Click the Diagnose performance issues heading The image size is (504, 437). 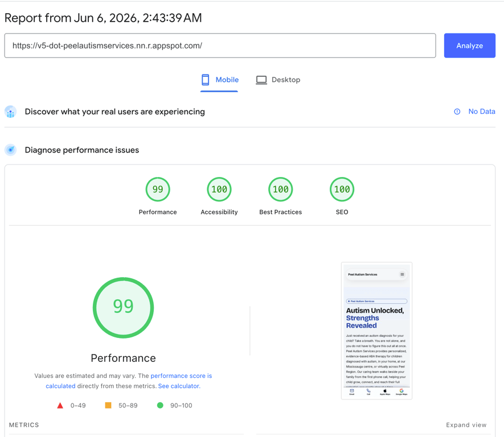(82, 150)
